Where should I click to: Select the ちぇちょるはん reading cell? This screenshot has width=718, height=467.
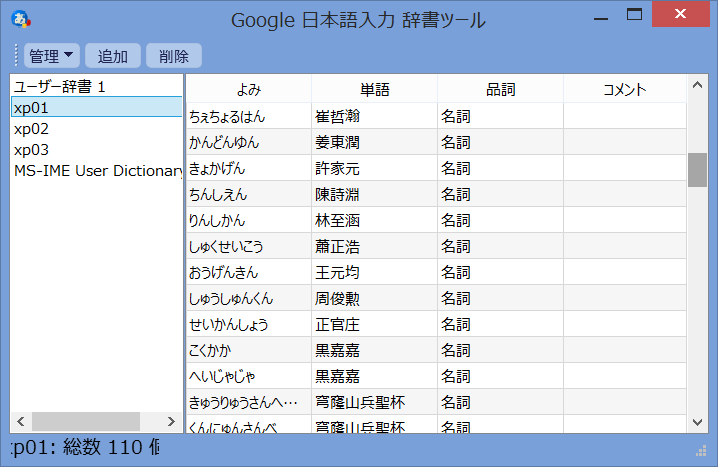tap(249, 116)
